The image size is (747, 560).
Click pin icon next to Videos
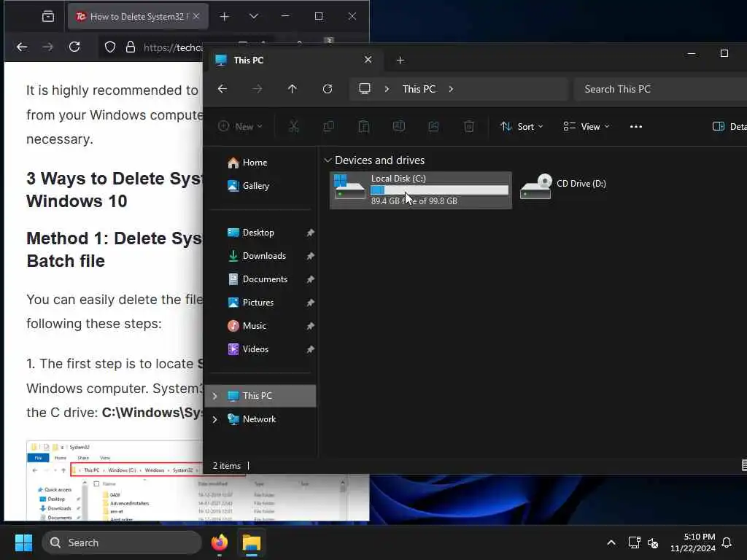[x=310, y=349]
